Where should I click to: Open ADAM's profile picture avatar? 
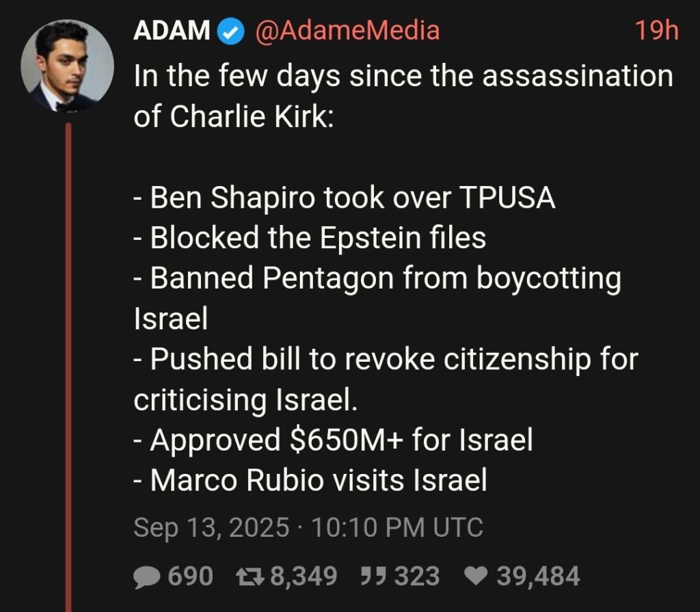point(67,66)
